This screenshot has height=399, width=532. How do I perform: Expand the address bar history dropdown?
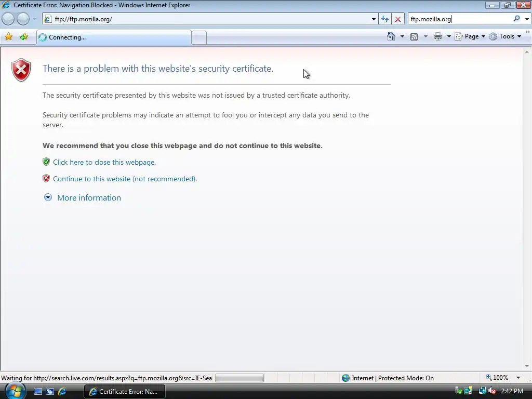click(x=374, y=19)
